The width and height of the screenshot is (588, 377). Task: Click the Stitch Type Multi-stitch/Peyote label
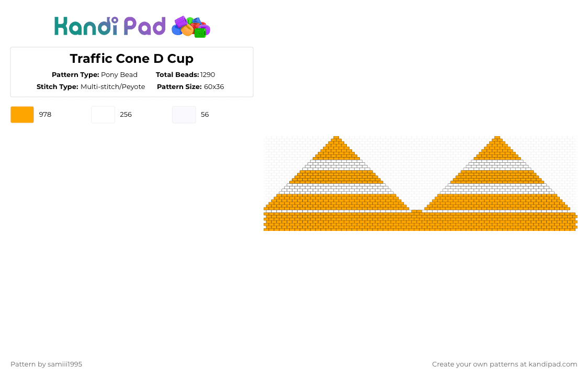coord(91,87)
